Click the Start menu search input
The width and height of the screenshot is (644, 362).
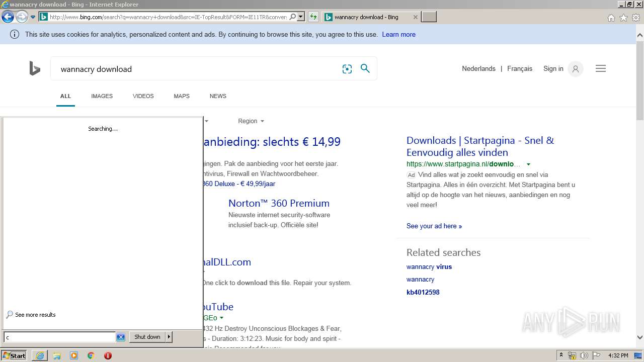pos(59,337)
